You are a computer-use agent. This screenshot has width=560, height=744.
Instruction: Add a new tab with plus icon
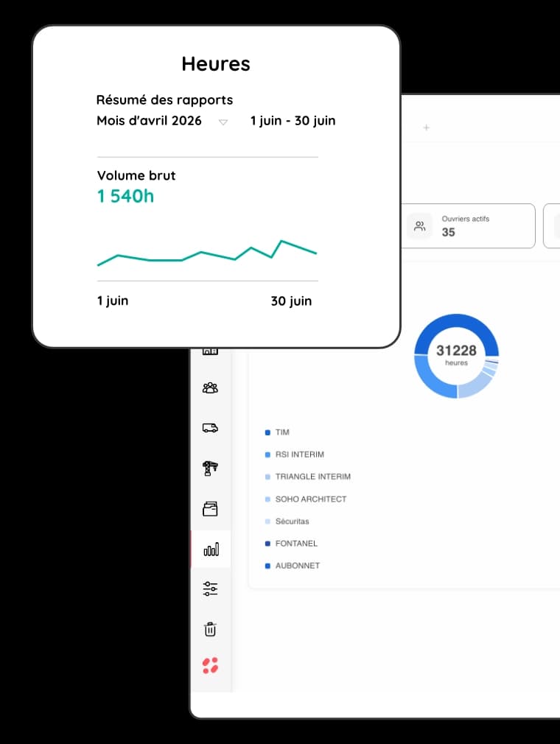coord(426,127)
